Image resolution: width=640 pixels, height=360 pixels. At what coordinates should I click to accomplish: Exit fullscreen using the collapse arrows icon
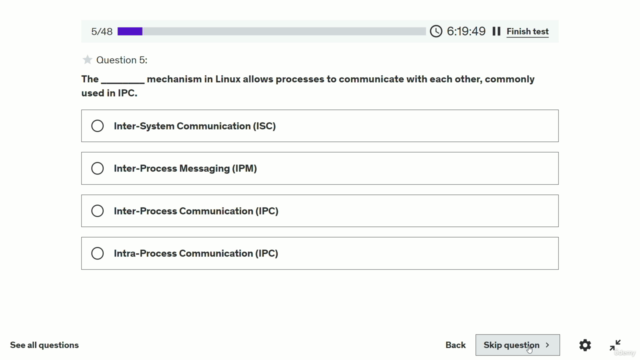pyautogui.click(x=615, y=345)
